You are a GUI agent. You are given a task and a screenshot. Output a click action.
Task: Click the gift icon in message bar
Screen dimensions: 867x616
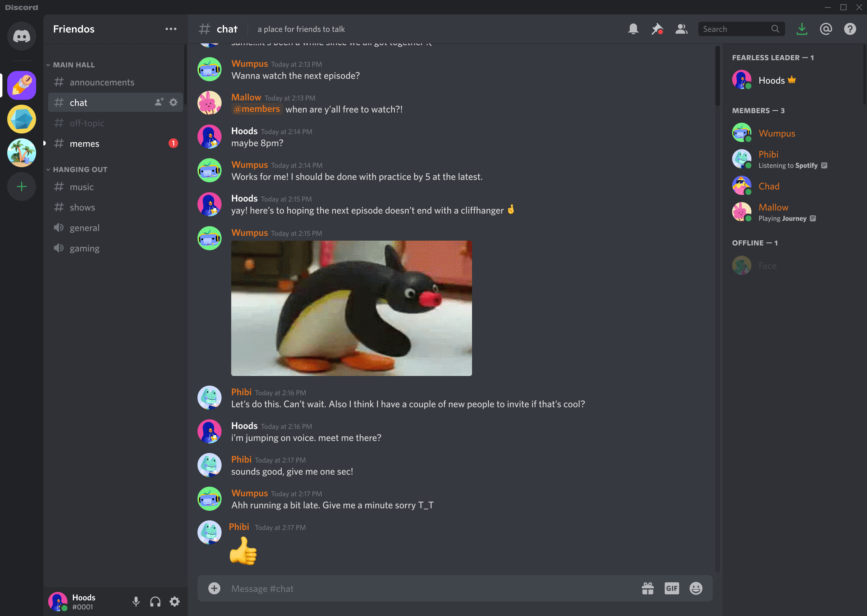[x=648, y=589]
